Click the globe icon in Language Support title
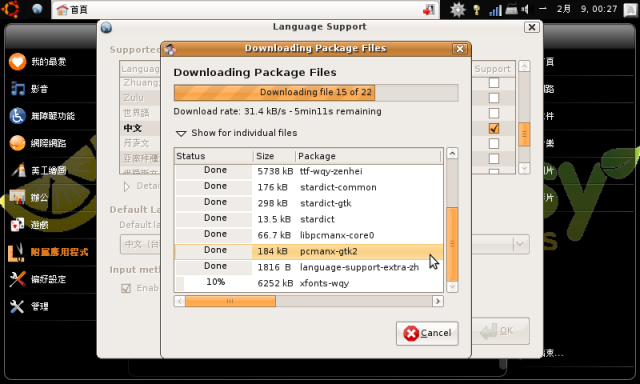Image resolution: width=640 pixels, height=384 pixels. [106, 27]
